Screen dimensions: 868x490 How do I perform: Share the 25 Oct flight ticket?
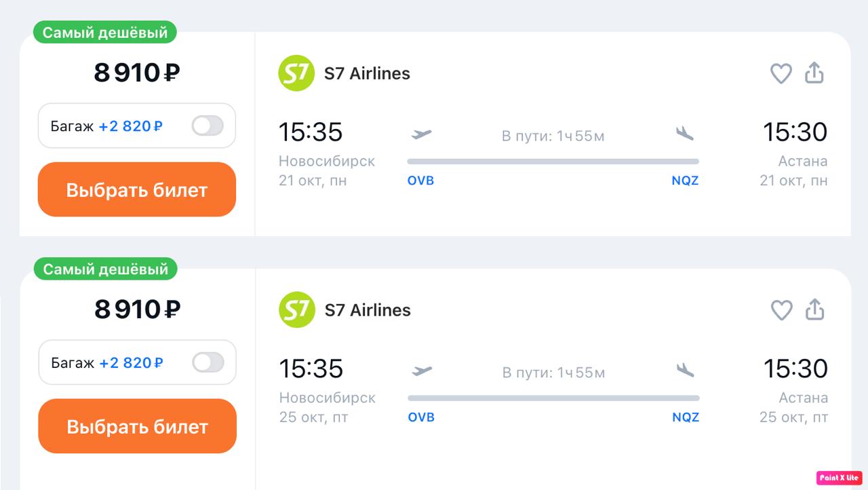click(x=814, y=309)
